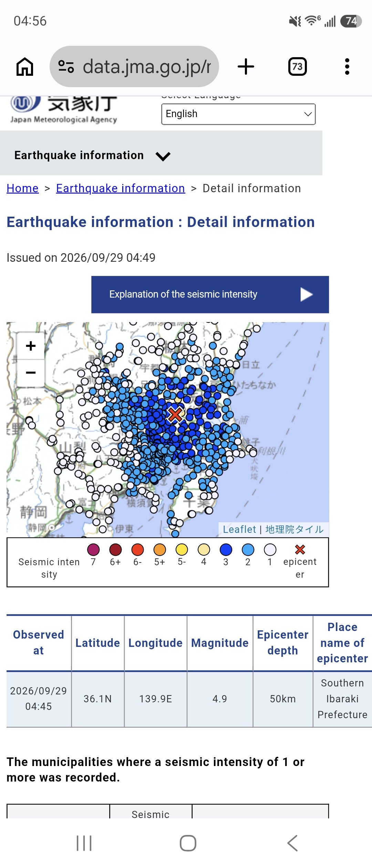This screenshot has width=372, height=868.
Task: Open Earthquake information breadcrumb link
Action: [x=121, y=188]
